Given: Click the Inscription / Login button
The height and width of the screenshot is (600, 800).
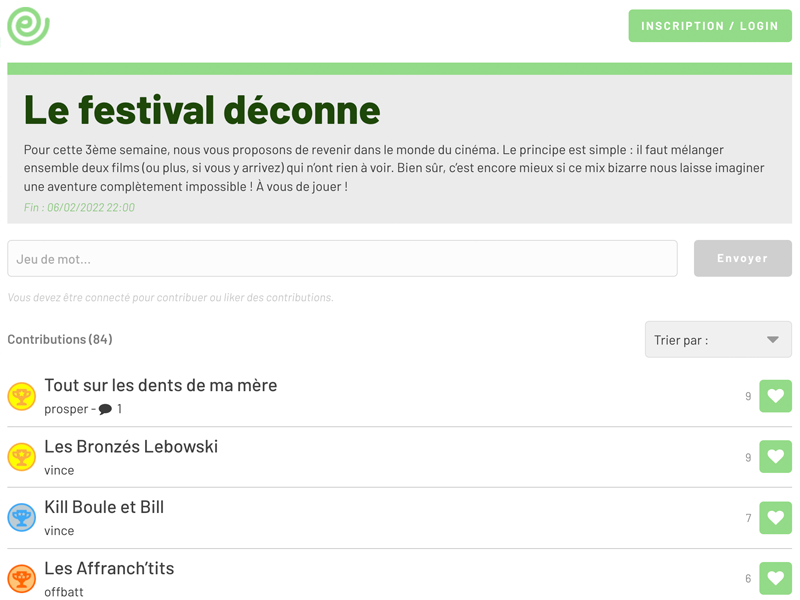Looking at the screenshot, I should (x=709, y=26).
